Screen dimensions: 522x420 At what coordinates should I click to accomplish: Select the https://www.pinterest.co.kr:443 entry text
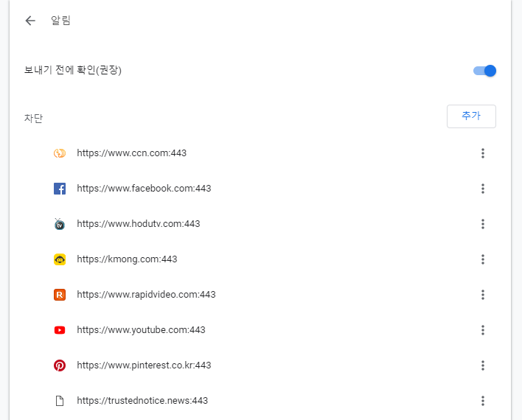click(x=145, y=365)
